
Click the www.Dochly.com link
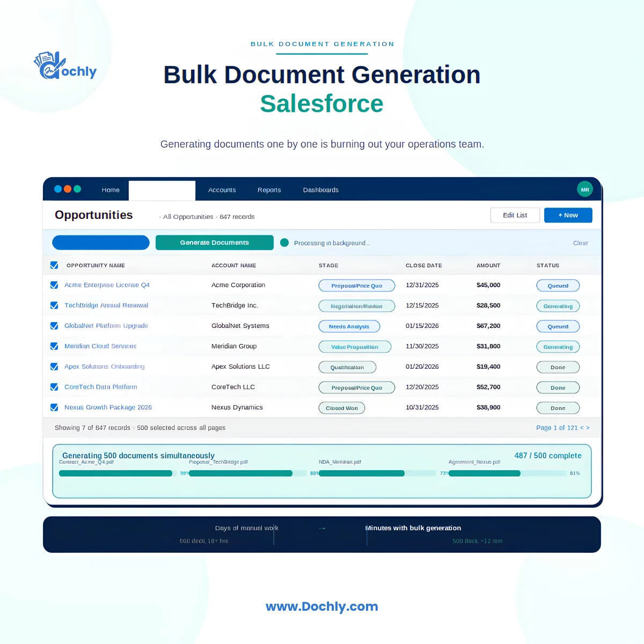(x=322, y=606)
